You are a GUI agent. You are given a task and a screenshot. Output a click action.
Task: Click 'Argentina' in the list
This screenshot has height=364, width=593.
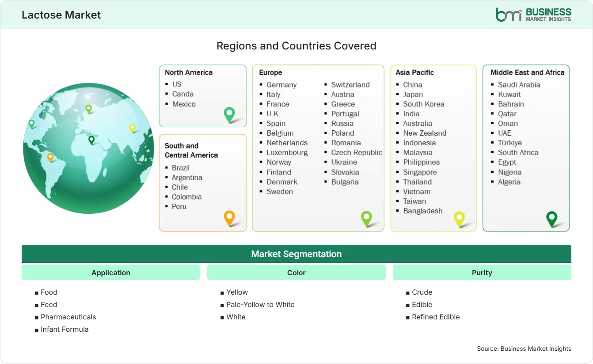point(187,177)
